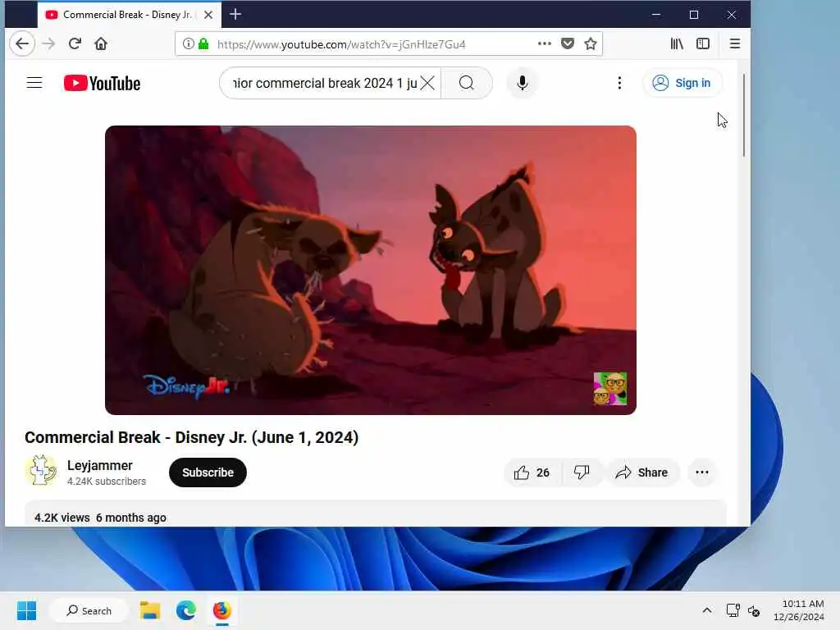
Task: Click the green padlock security icon
Action: click(203, 44)
